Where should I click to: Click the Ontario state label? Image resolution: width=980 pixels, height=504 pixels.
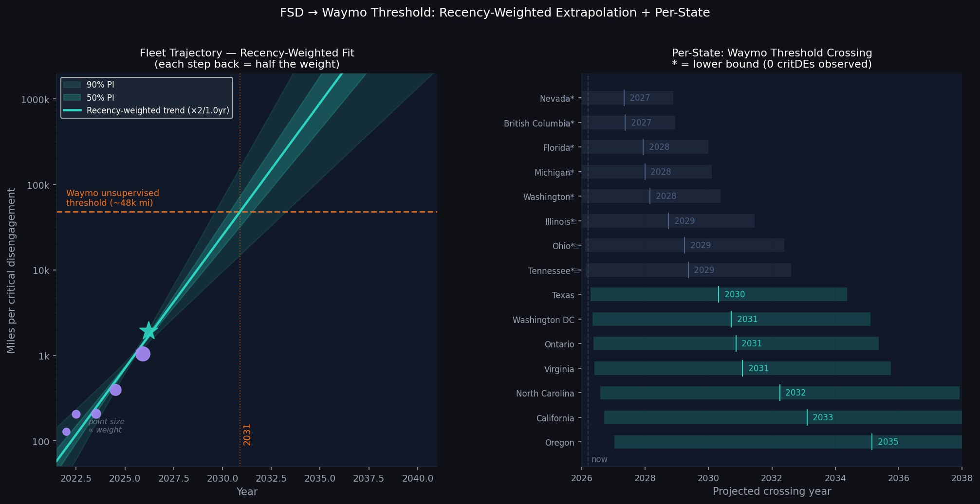pos(559,344)
